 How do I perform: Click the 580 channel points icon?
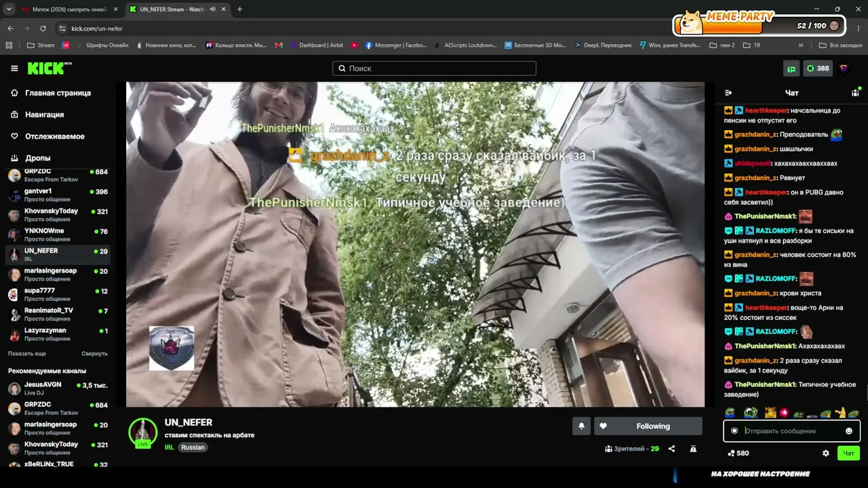tap(731, 453)
